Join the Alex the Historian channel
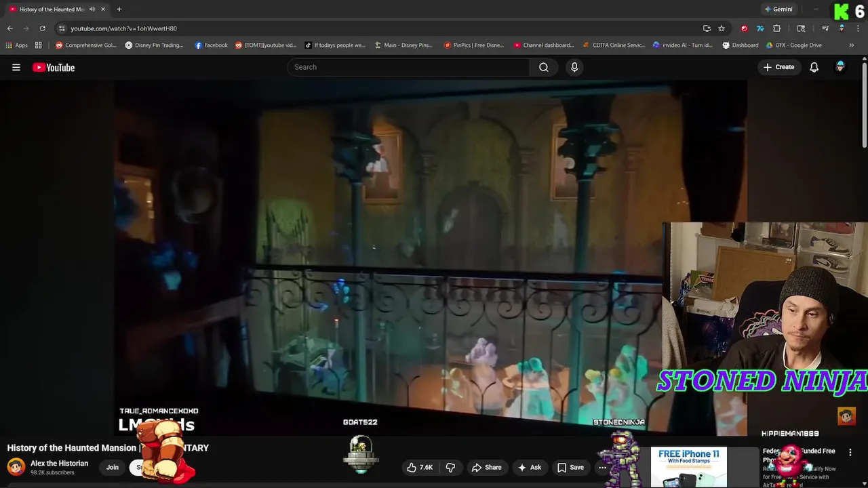The width and height of the screenshot is (868, 488). click(113, 467)
